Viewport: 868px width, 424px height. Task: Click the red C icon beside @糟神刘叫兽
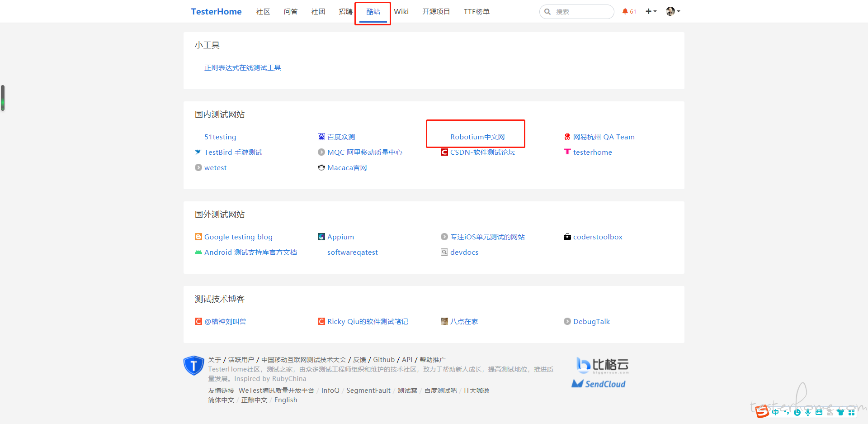pyautogui.click(x=198, y=321)
